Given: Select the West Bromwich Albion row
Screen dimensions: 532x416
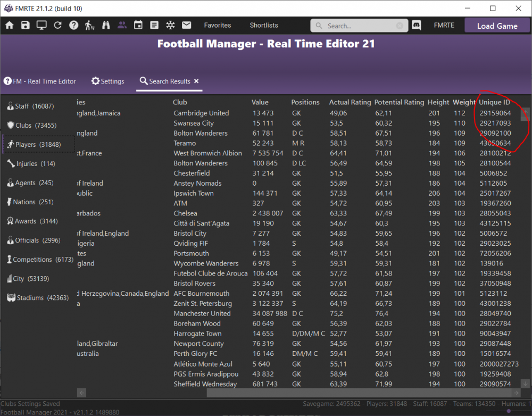Looking at the screenshot, I should [298, 153].
